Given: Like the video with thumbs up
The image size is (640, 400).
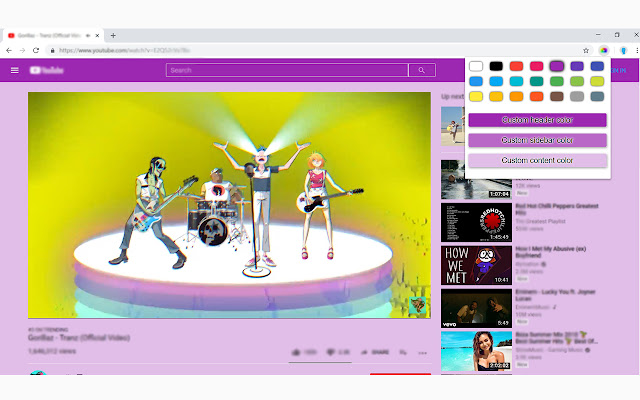Looking at the screenshot, I should pyautogui.click(x=297, y=352).
